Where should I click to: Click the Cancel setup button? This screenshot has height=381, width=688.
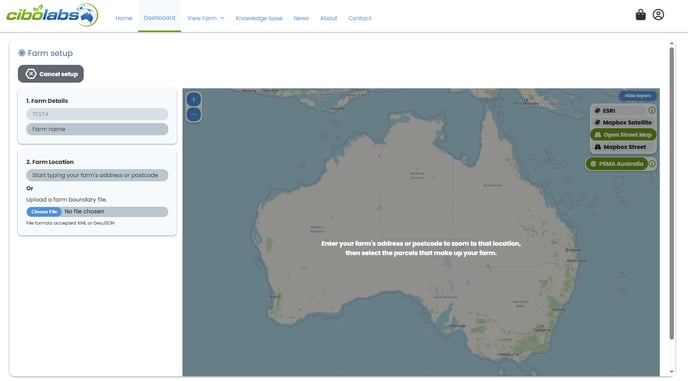coord(51,74)
